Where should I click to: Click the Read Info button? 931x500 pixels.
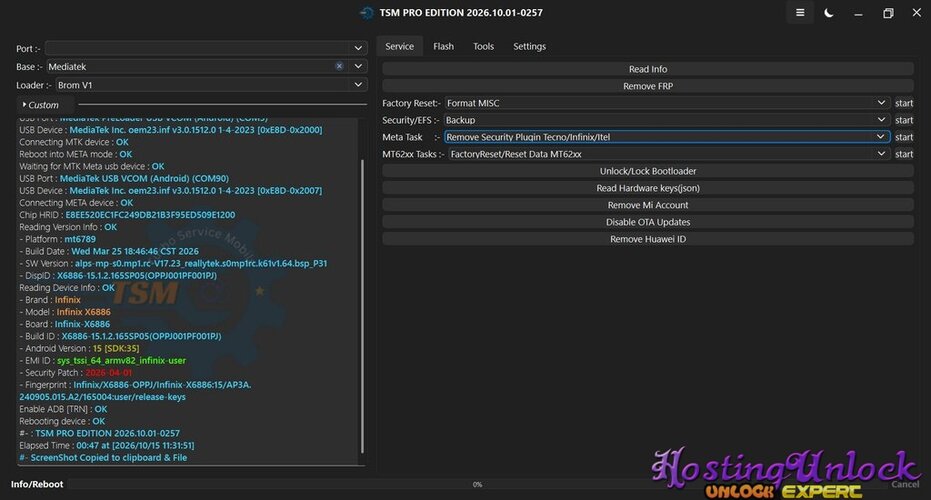coord(648,69)
